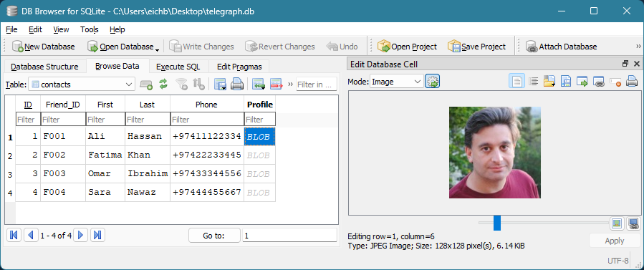Click the filter field under First column

tap(105, 120)
